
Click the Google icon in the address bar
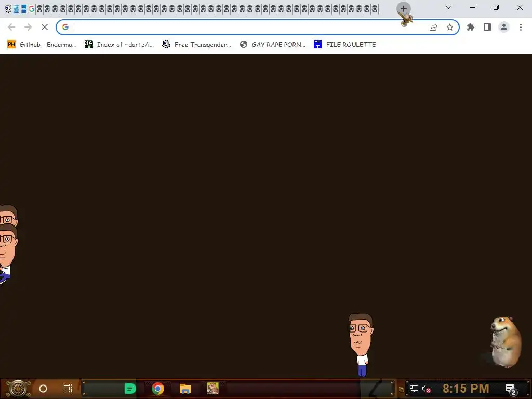(x=65, y=27)
